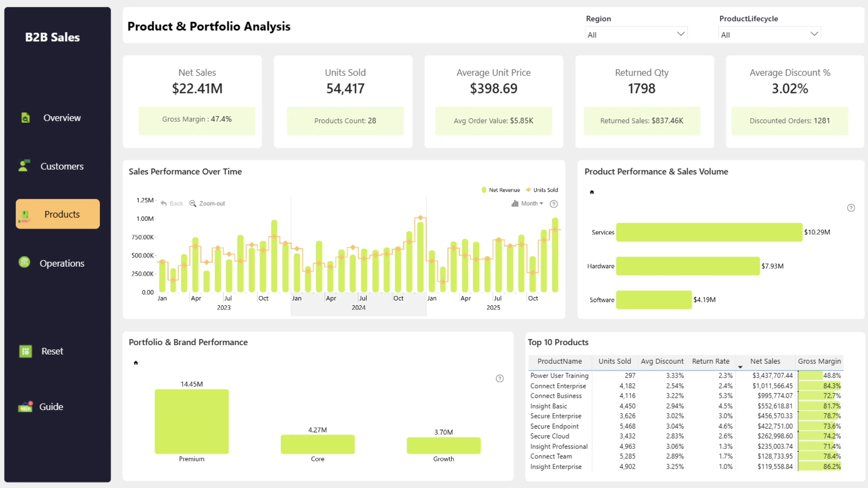This screenshot has height=488, width=868.
Task: Click the B2B Sales title
Action: click(52, 37)
